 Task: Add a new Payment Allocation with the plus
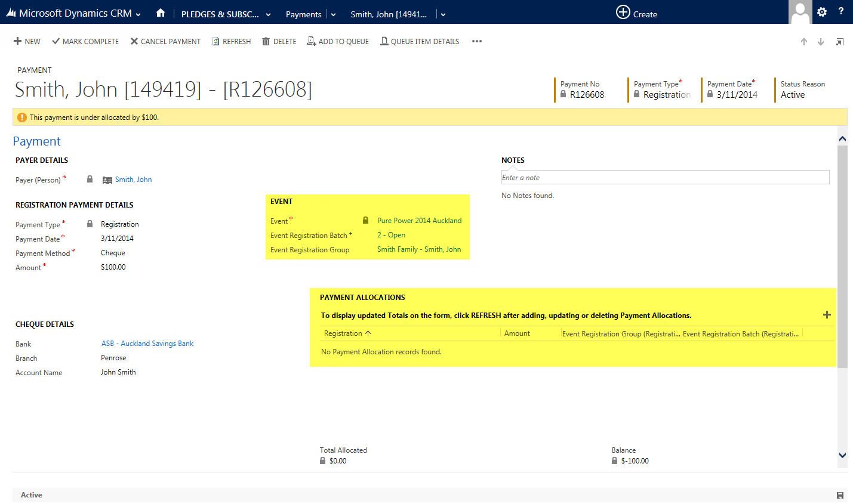(827, 314)
